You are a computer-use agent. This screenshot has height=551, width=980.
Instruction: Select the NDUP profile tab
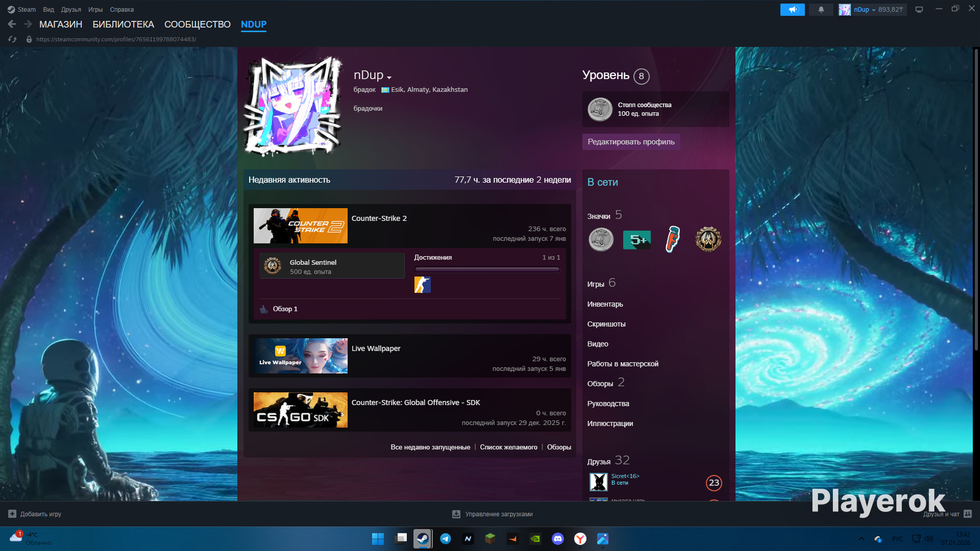pos(254,24)
